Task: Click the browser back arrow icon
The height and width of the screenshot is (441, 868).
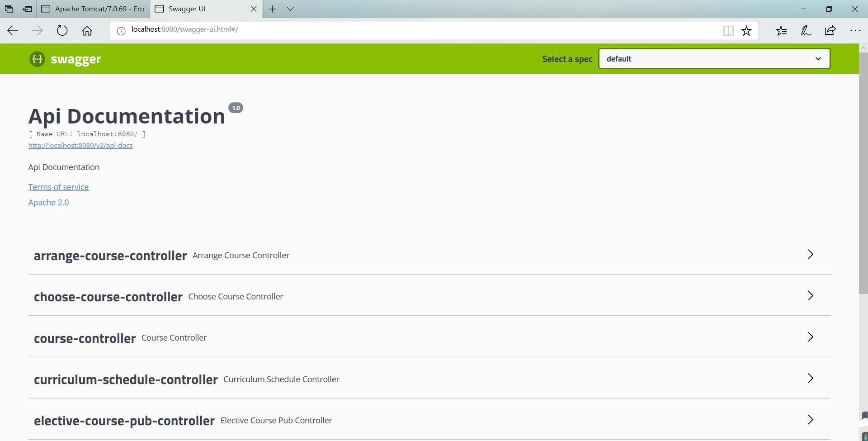Action: pyautogui.click(x=13, y=30)
